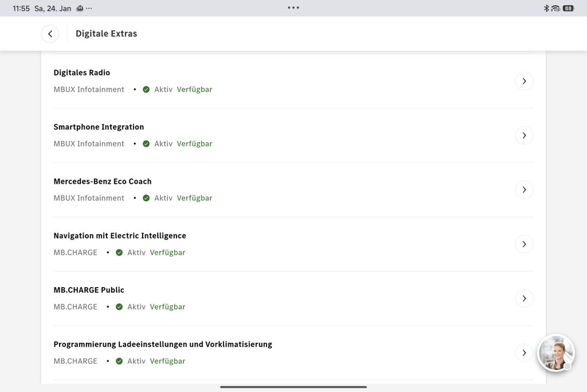The width and height of the screenshot is (587, 392).
Task: Tap the three-dot multitasking menu at top
Action: pos(293,8)
